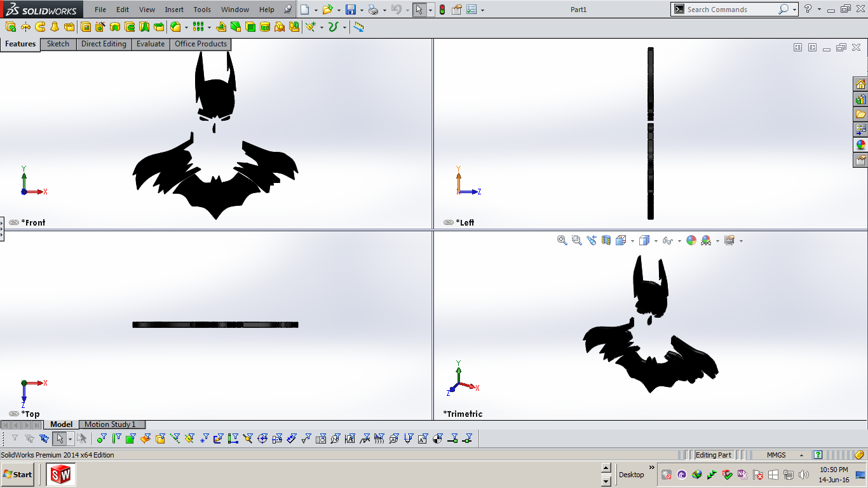The height and width of the screenshot is (488, 868).
Task: Click the Windows Start button
Action: (18, 475)
